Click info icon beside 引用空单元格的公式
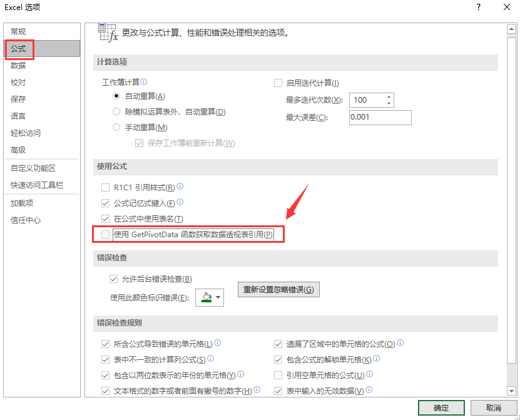The image size is (520, 420). pos(369,374)
